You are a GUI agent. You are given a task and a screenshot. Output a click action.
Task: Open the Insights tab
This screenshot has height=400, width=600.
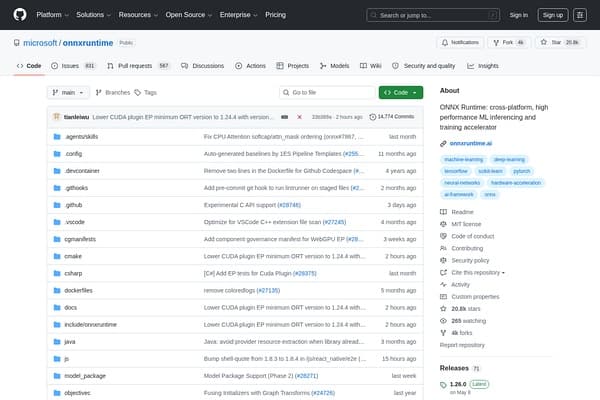click(483, 66)
